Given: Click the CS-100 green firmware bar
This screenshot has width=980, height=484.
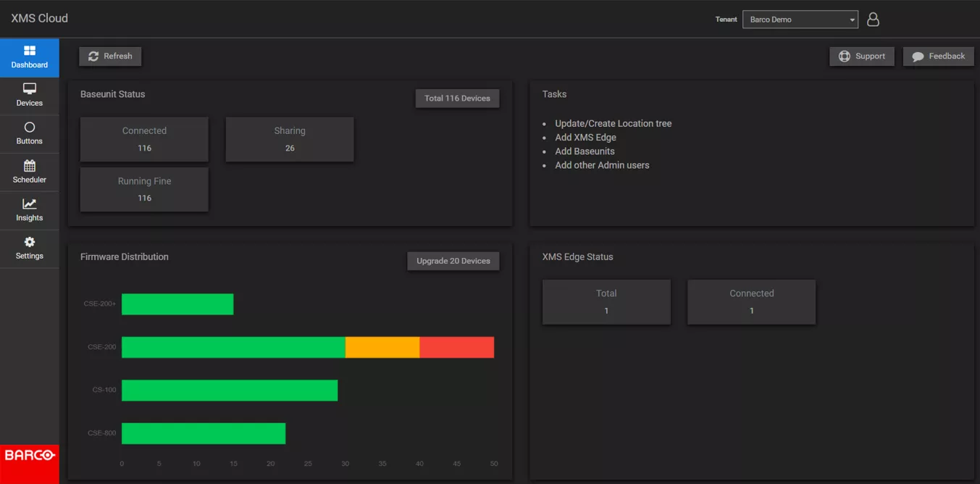Looking at the screenshot, I should tap(230, 391).
